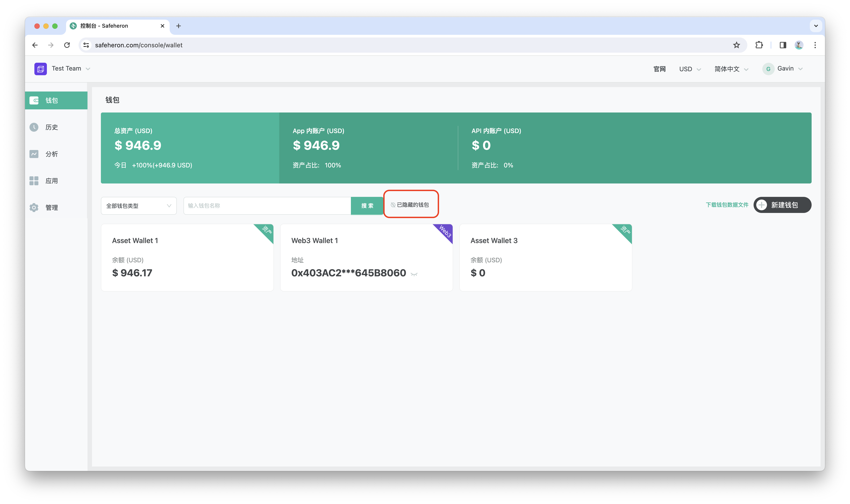Reload the Safeheron console page
This screenshot has width=850, height=504.
pyautogui.click(x=67, y=45)
